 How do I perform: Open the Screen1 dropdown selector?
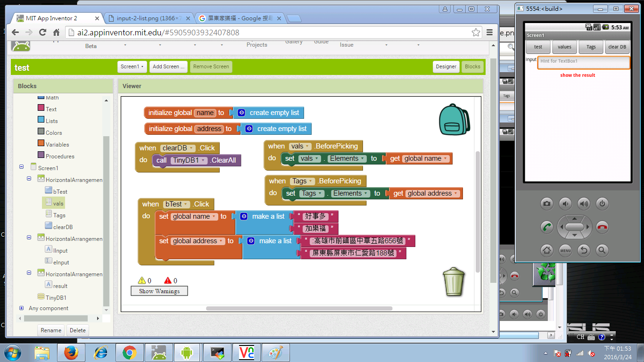pyautogui.click(x=132, y=67)
